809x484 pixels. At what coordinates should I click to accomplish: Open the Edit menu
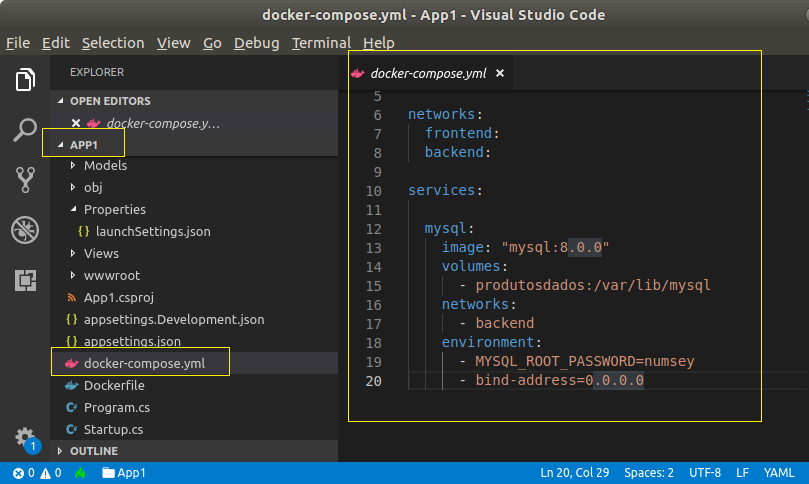point(56,43)
